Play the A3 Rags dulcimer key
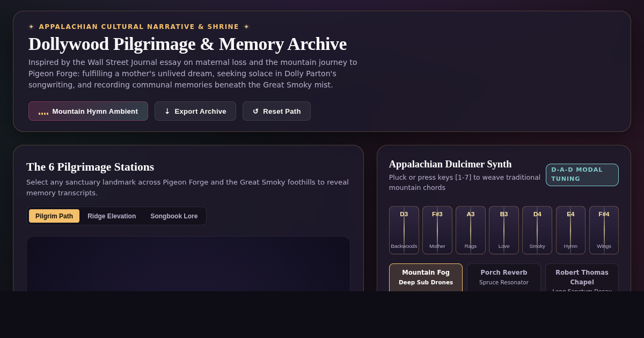 coord(471,230)
